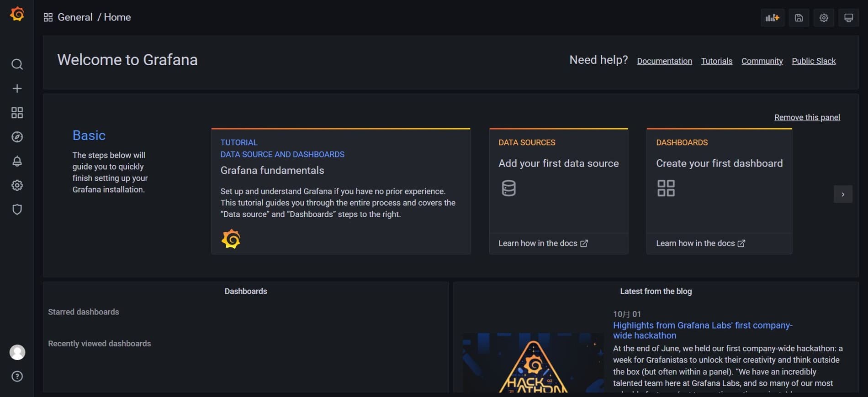
Task: Open the Configuration gear in sidebar
Action: click(x=17, y=185)
